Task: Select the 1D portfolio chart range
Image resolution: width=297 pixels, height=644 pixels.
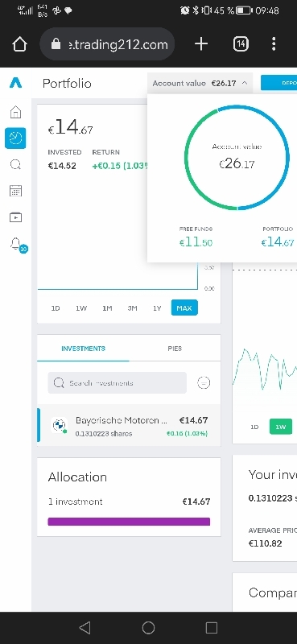Action: tap(56, 308)
